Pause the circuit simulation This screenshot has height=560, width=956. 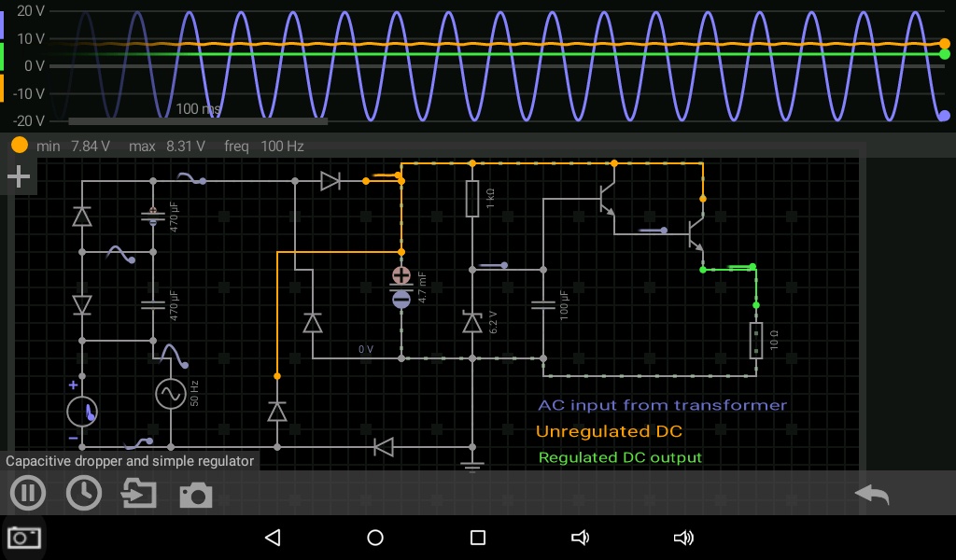27,493
